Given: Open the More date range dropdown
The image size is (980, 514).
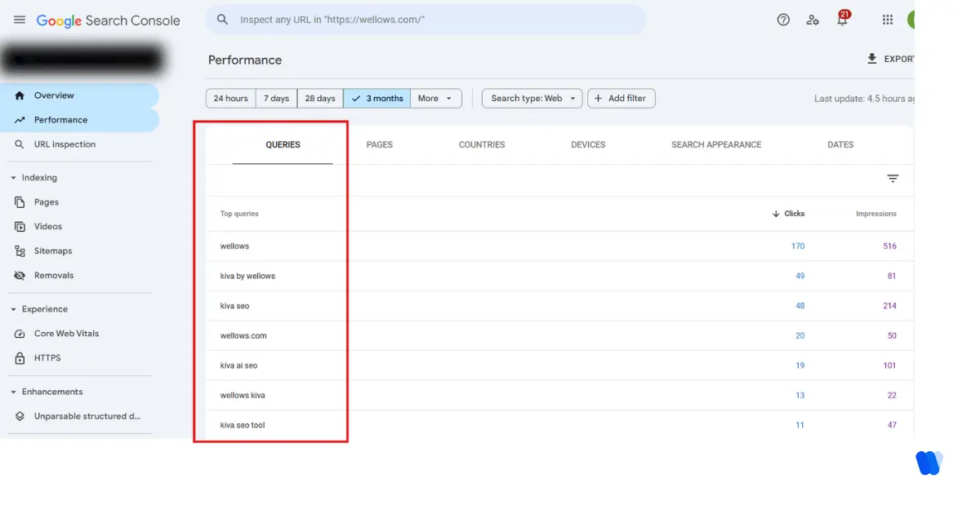Looking at the screenshot, I should pos(436,98).
